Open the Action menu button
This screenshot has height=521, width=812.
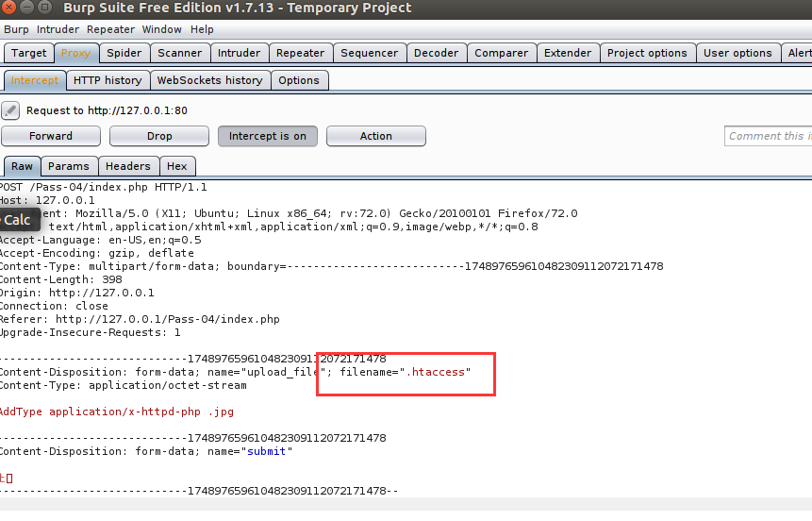point(376,136)
